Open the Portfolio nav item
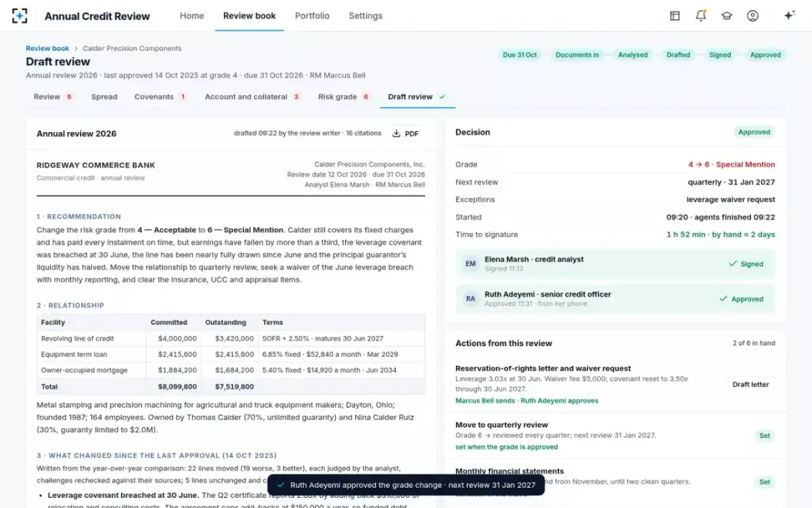This screenshot has height=508, width=812. point(313,16)
